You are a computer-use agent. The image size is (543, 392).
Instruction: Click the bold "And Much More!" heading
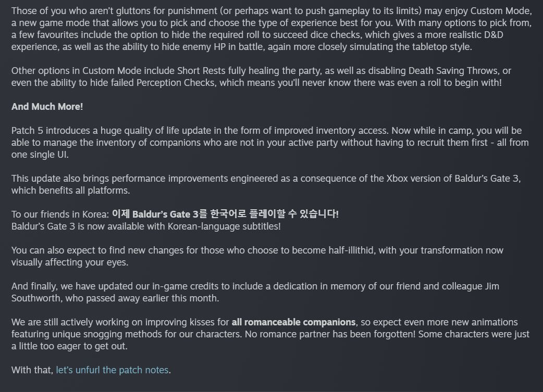pyautogui.click(x=47, y=107)
